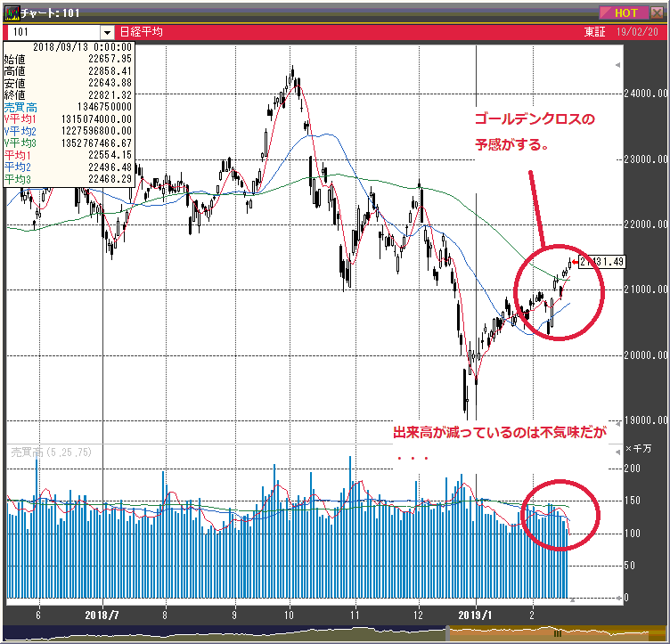This screenshot has height=644, width=670.
Task: Click the gray left handle of navigator range
Action: point(447,633)
